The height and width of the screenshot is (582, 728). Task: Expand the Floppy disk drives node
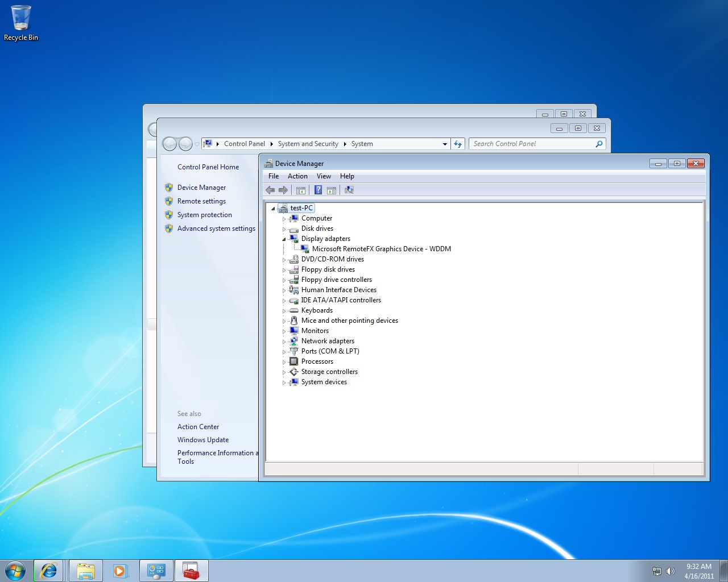point(284,270)
